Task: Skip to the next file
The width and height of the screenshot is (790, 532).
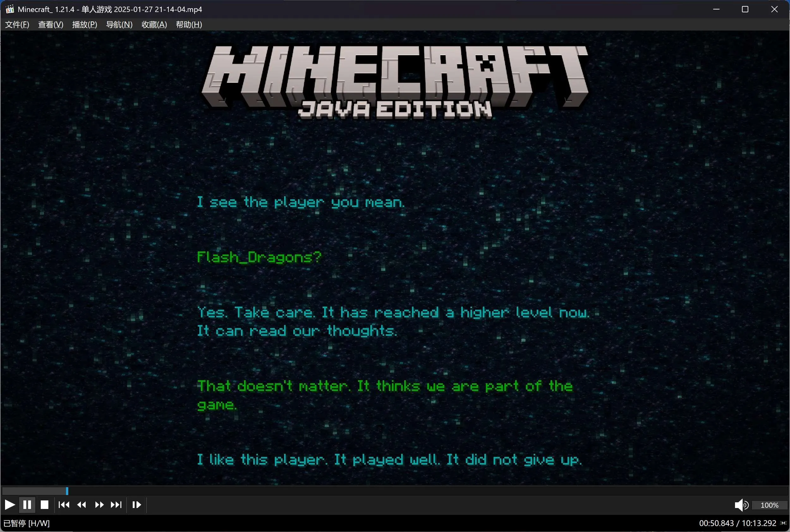Action: 116,505
